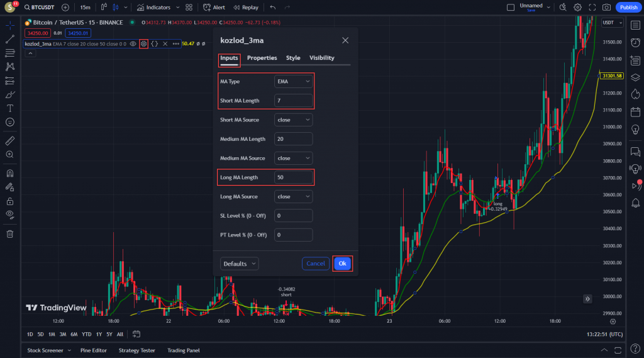The width and height of the screenshot is (644, 358).
Task: Open the Long MA Source dropdown
Action: [293, 196]
